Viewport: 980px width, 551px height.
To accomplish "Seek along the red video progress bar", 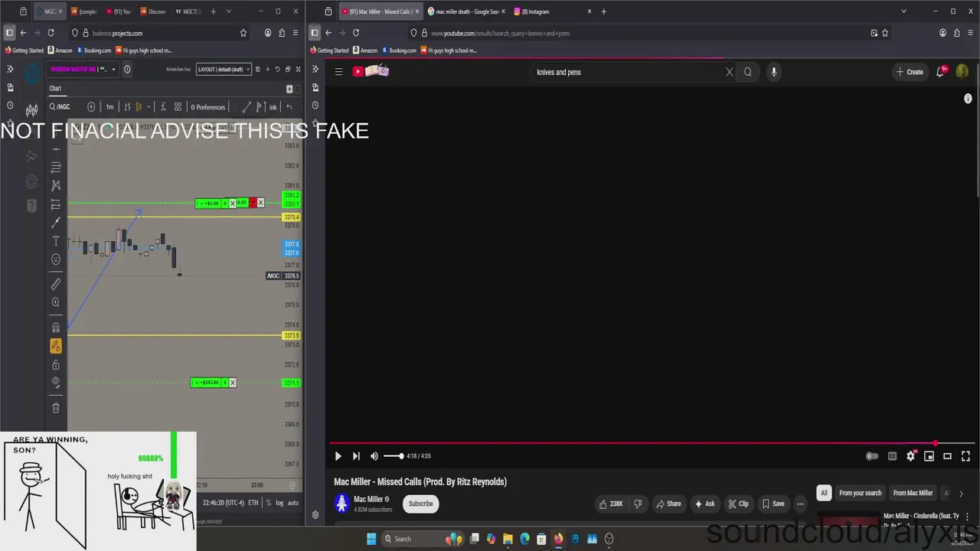I will click(x=652, y=443).
